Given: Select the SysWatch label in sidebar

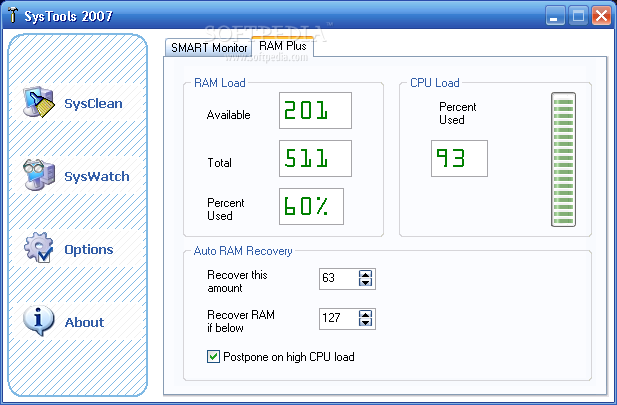Looking at the screenshot, I should [x=97, y=176].
